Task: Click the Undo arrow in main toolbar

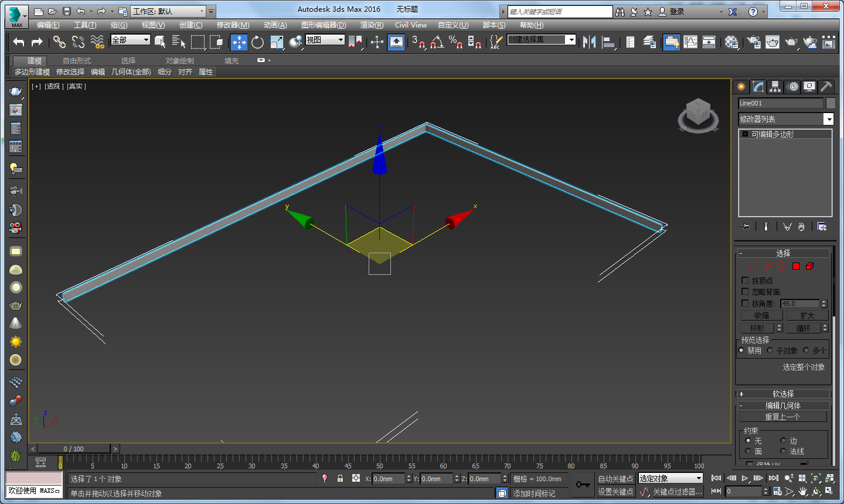Action: tap(19, 42)
